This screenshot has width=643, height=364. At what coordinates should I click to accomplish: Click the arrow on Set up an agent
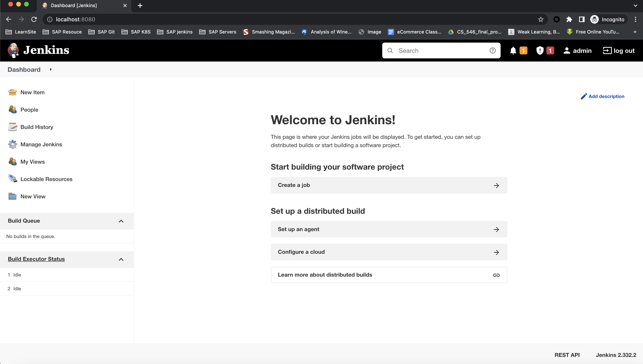click(496, 230)
